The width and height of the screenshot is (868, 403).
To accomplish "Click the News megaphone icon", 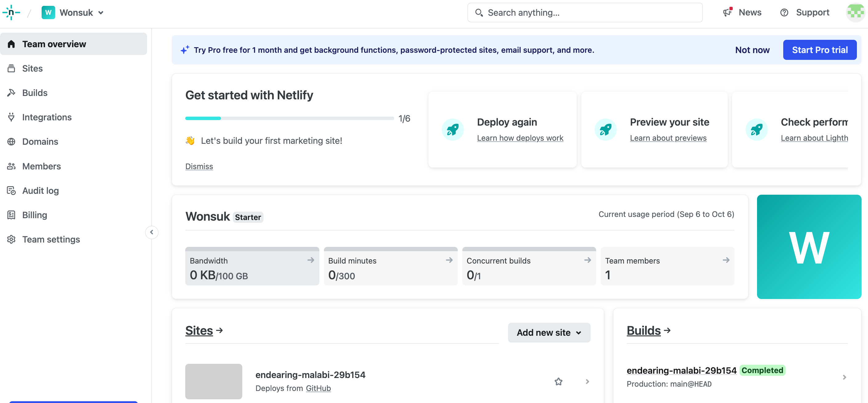I will click(x=727, y=12).
